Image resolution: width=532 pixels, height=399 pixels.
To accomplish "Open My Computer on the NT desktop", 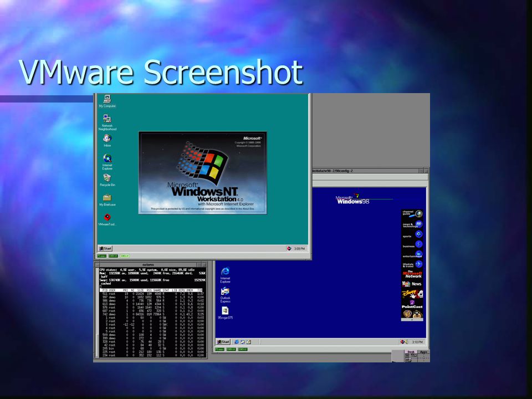I will [x=107, y=101].
